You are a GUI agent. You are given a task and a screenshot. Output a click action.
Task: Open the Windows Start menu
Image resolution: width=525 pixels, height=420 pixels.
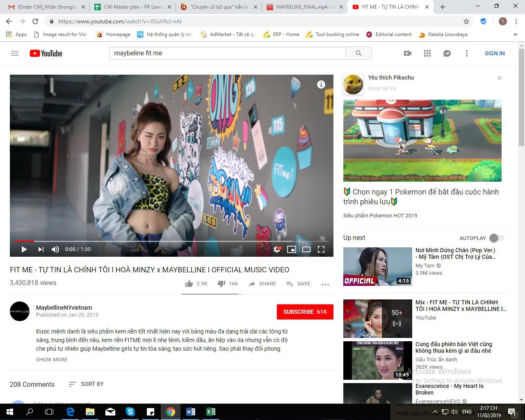(x=10, y=412)
